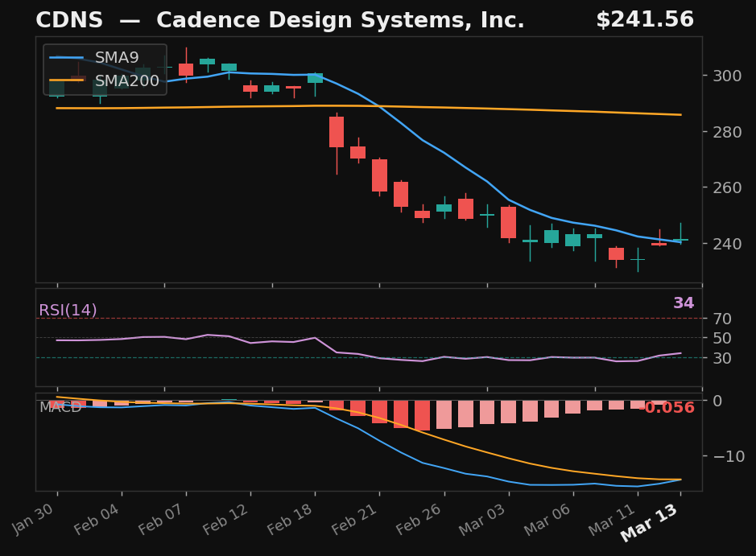Click the Feb 12 date label
This screenshot has width=756, height=556.
tap(225, 519)
